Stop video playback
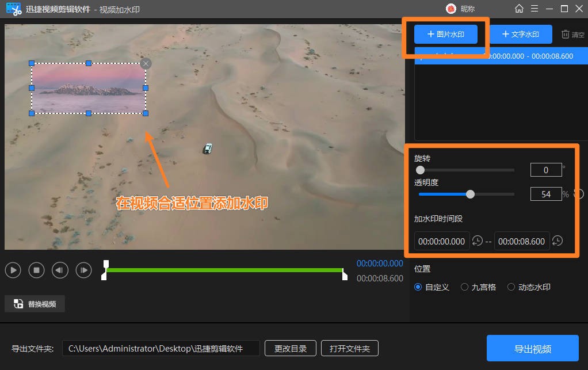Viewport: 588px width, 370px height. (36, 270)
